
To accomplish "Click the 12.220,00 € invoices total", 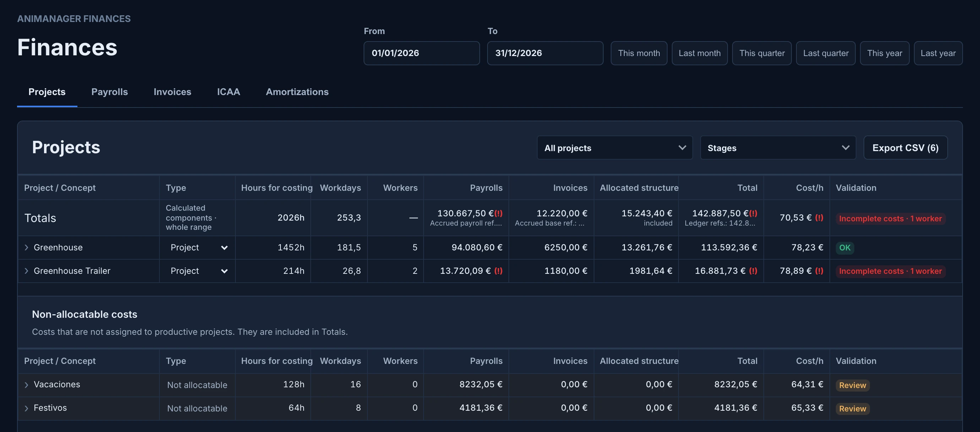I will 562,214.
